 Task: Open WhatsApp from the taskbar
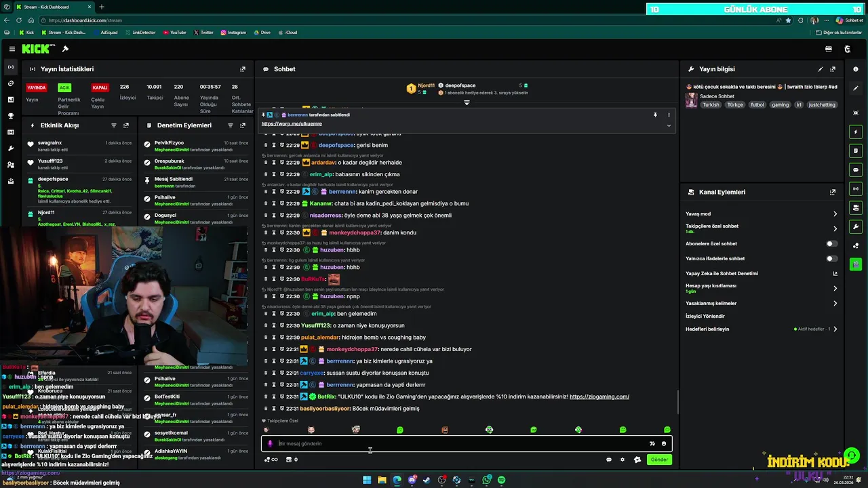(x=486, y=480)
